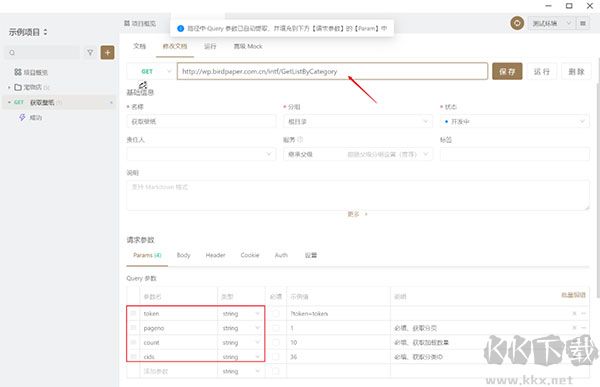
Task: Click the grid icon of sidebar 项目概览
Action: (18, 72)
